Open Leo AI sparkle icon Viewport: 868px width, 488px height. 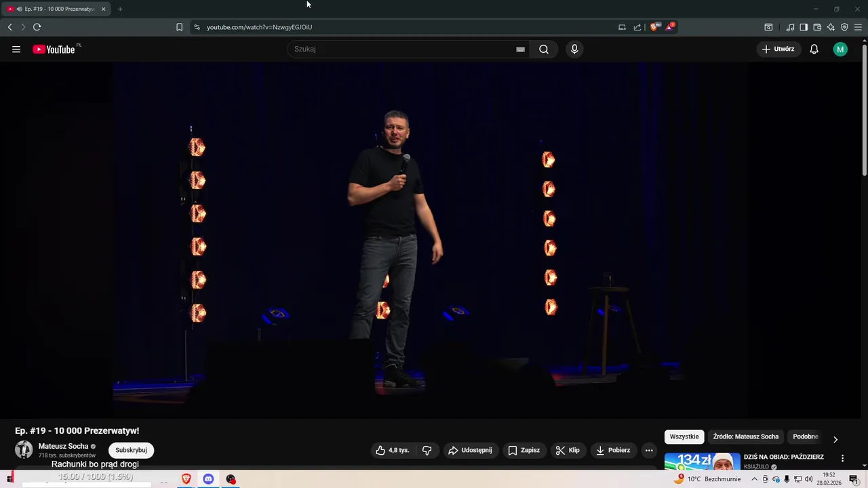click(x=831, y=27)
